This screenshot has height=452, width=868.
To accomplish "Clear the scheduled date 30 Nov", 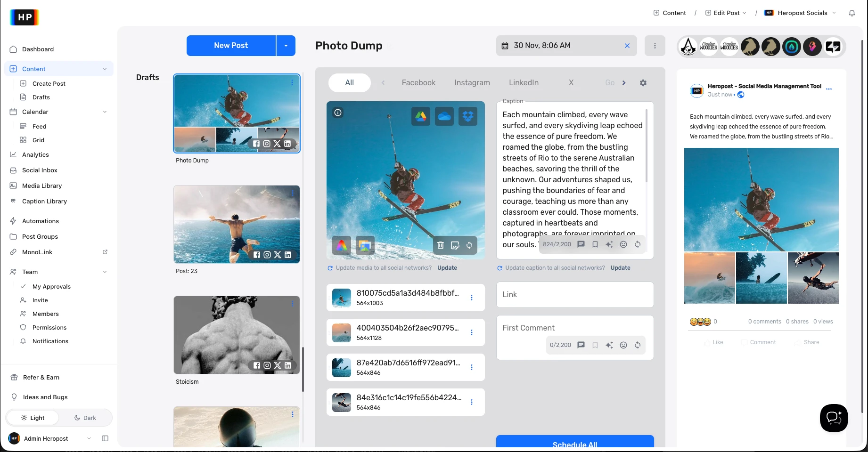I will [627, 46].
